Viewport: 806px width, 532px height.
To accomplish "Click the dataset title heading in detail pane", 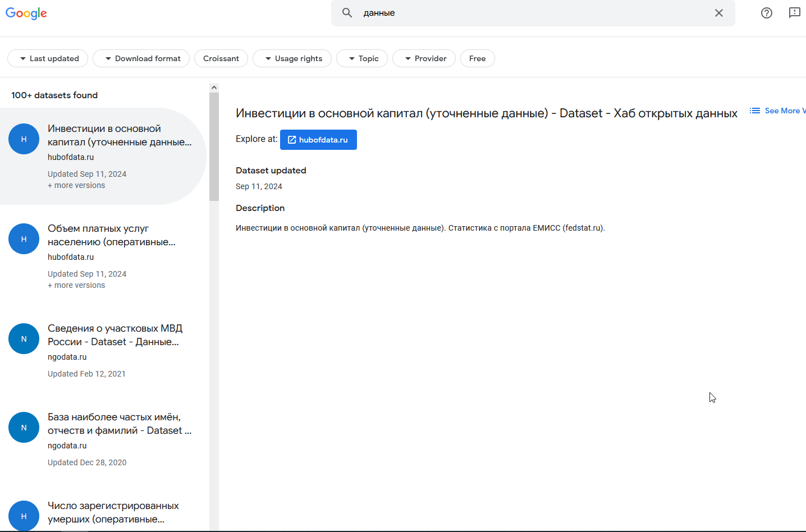I will pos(487,113).
